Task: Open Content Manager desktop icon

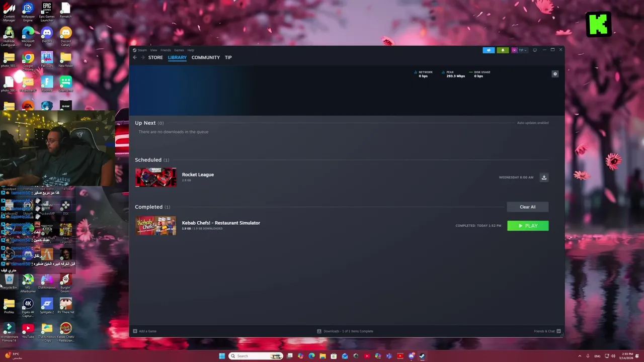Action: tap(9, 12)
